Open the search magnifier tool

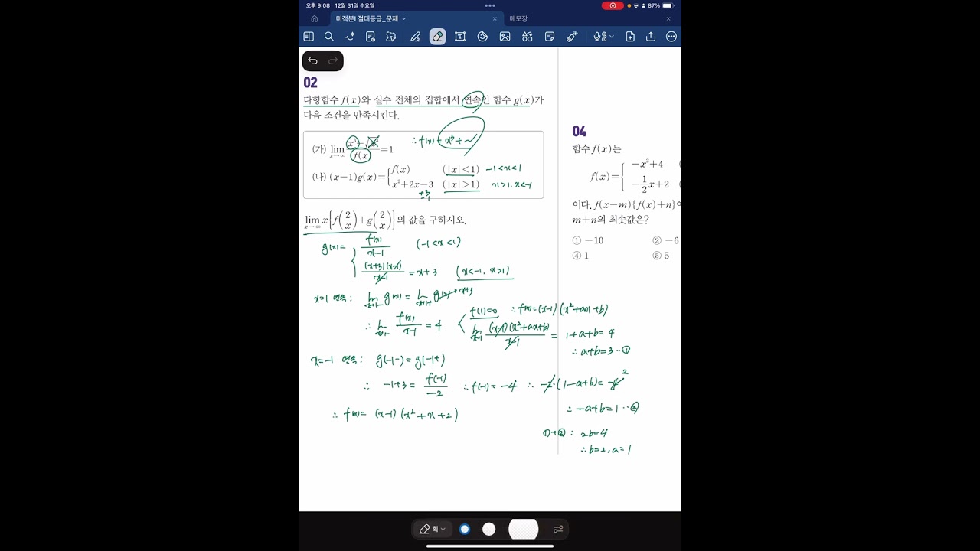329,36
